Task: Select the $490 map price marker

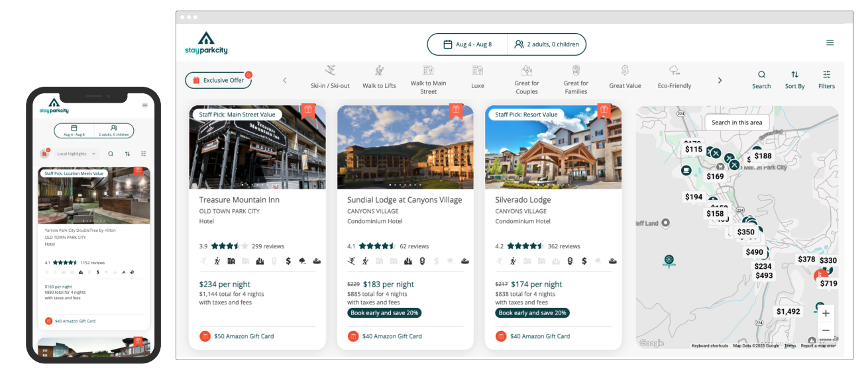Action: click(755, 252)
